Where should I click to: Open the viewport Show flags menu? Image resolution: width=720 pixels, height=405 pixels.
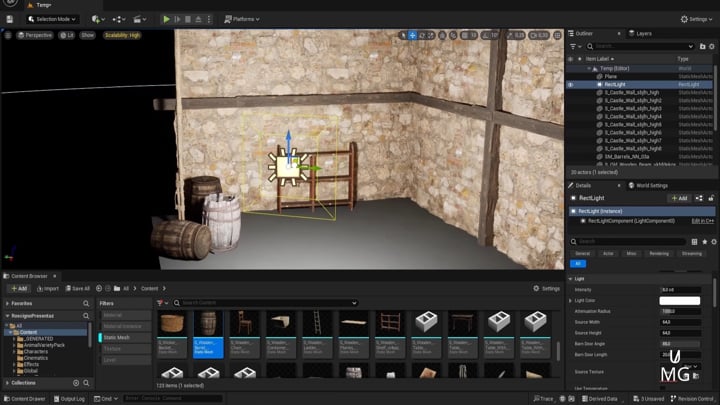click(x=88, y=35)
